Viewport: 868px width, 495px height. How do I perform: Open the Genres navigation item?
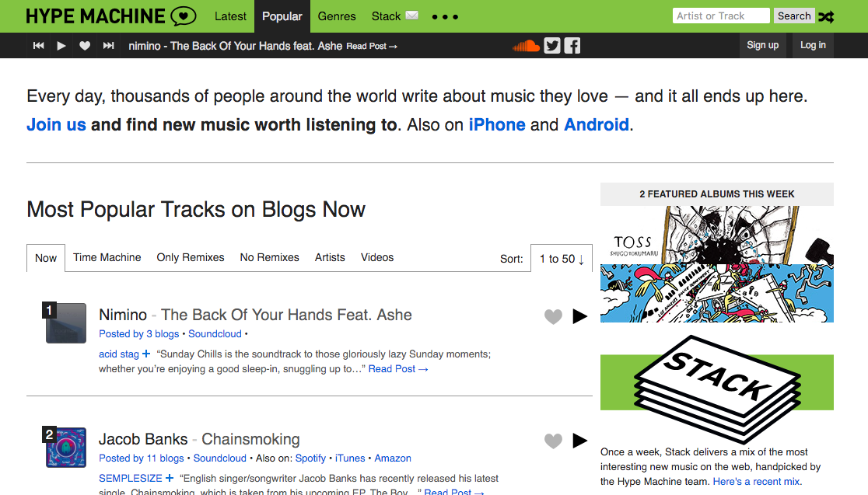point(337,16)
